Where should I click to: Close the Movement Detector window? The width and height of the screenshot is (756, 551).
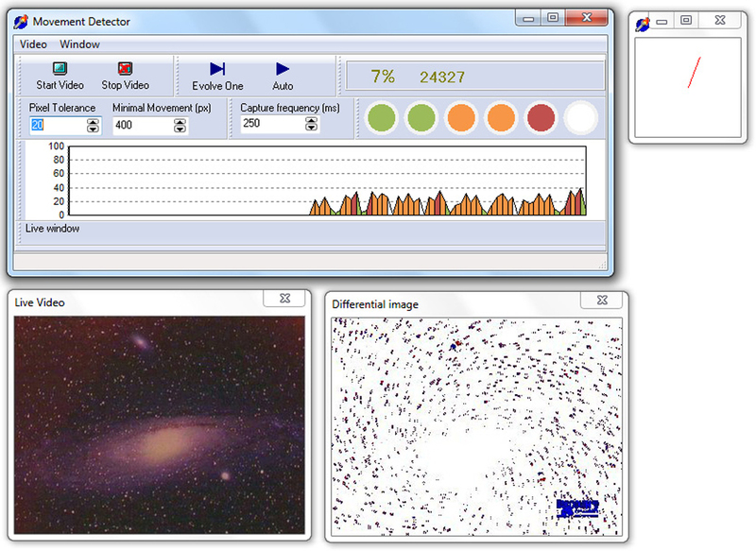point(586,18)
